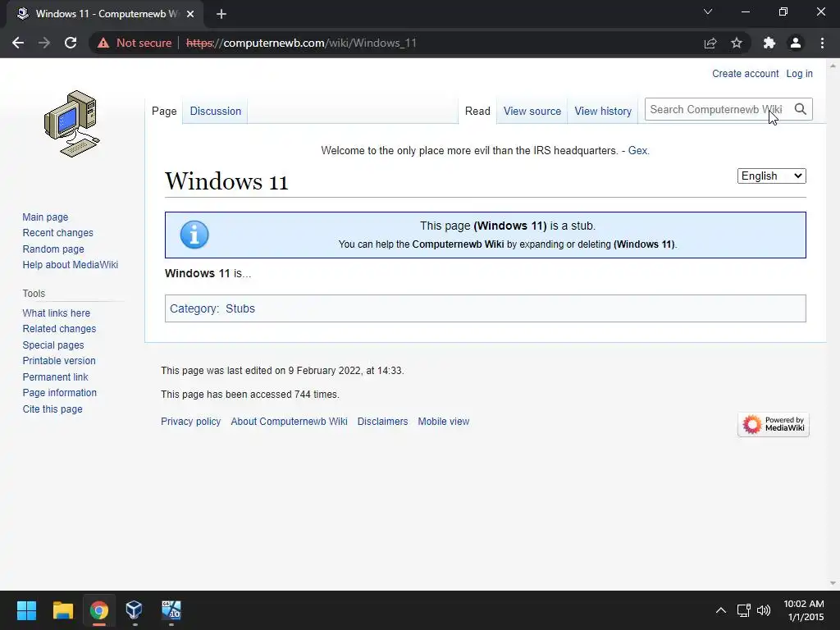Open Cite this page
Viewport: 840px width, 630px height.
coord(52,409)
